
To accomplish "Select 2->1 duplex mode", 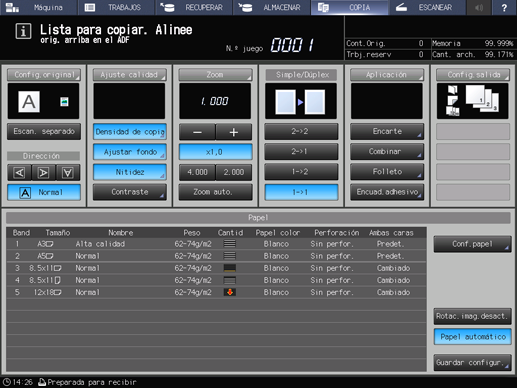I will (x=301, y=152).
